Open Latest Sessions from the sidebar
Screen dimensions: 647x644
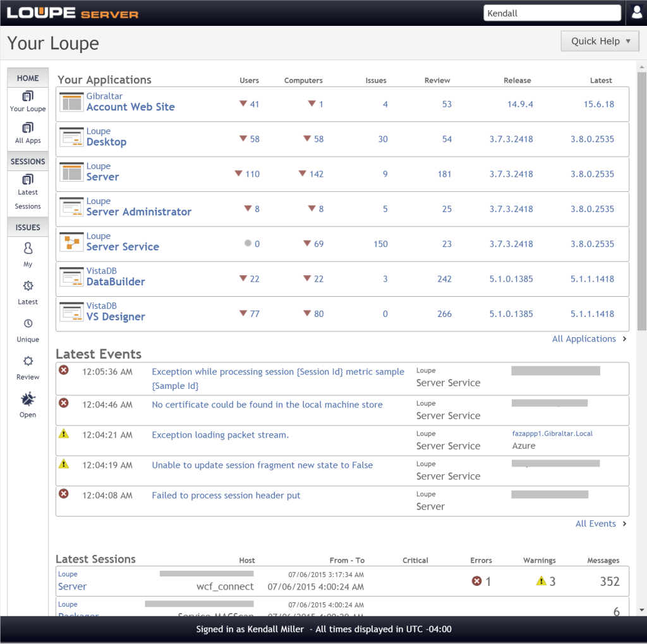pos(27,179)
